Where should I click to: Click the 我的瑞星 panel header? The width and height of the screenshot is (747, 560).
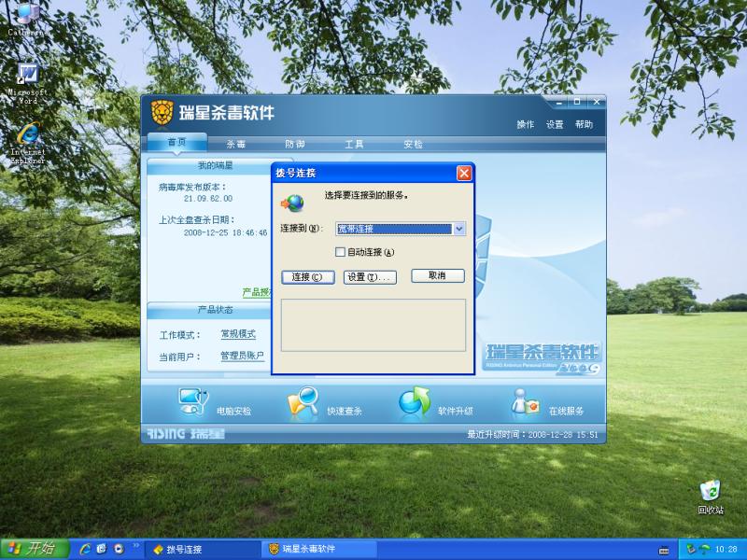pyautogui.click(x=216, y=165)
